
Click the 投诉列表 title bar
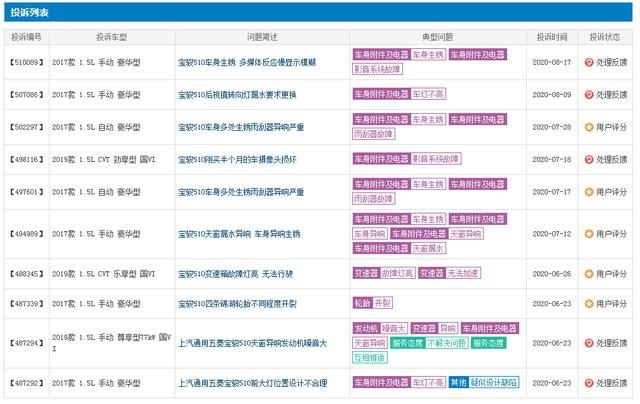click(318, 12)
